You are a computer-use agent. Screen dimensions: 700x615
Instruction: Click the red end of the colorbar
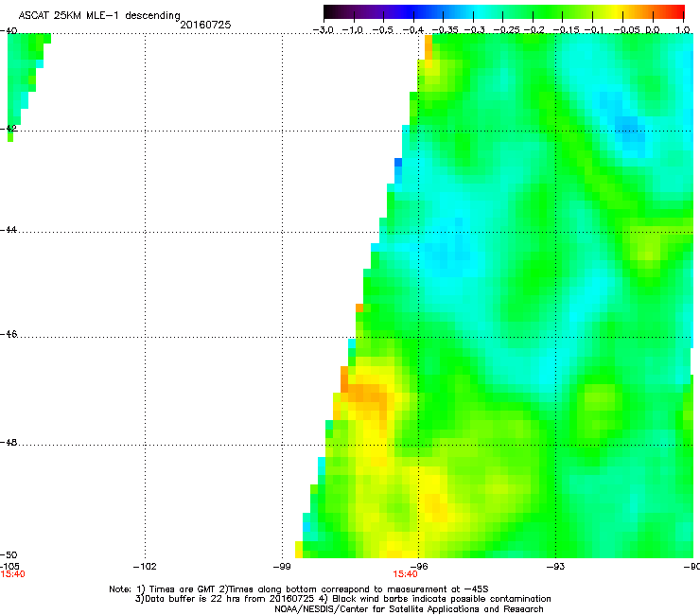[x=676, y=12]
